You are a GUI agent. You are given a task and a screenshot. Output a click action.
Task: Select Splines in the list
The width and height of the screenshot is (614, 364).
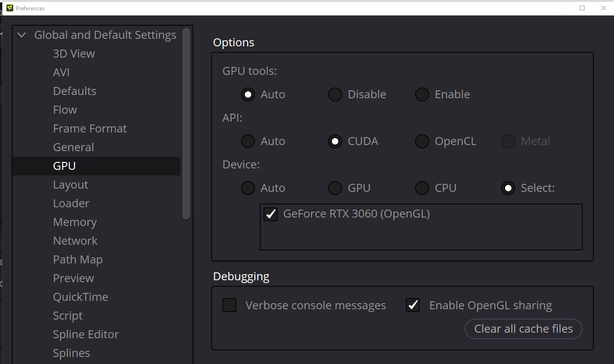point(72,353)
